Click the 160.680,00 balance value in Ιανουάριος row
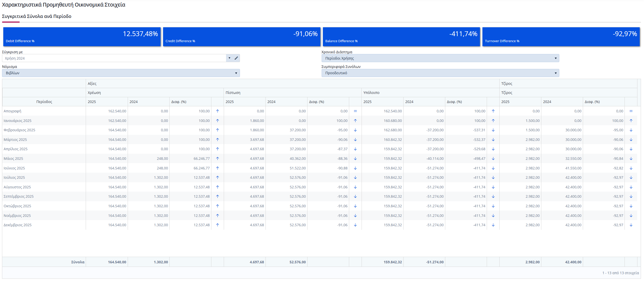This screenshot has height=281, width=644. click(393, 121)
